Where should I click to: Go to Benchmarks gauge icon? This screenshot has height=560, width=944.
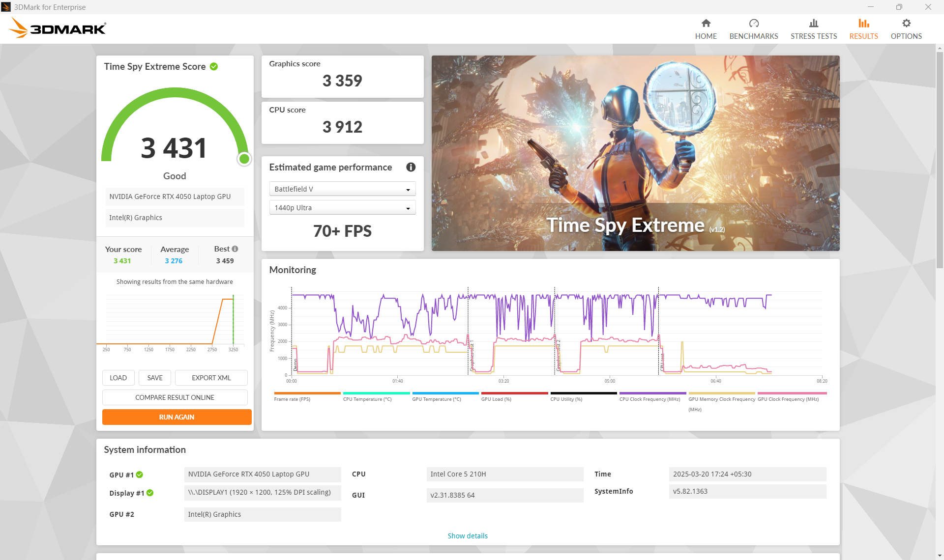pyautogui.click(x=753, y=23)
